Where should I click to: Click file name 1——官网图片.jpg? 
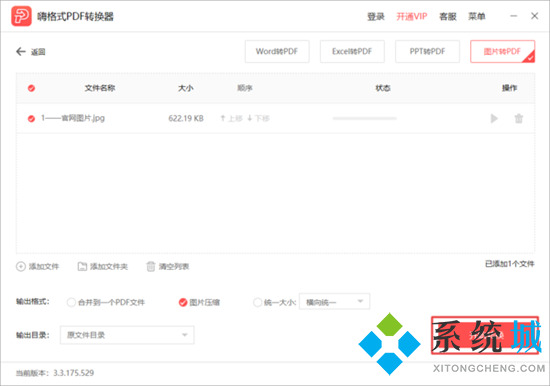tap(73, 118)
